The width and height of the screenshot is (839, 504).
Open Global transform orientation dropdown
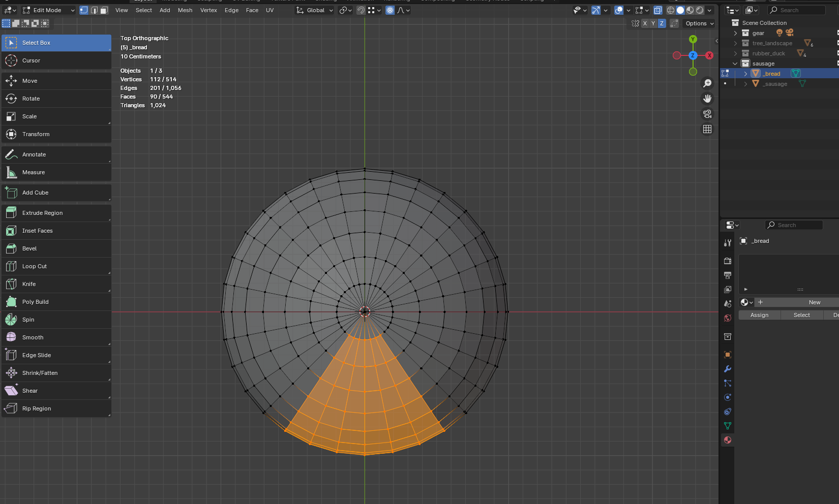(315, 10)
